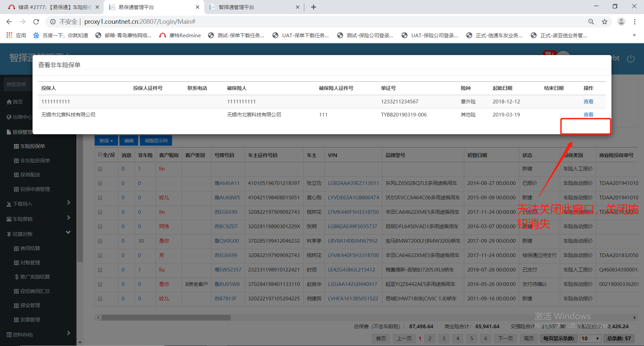644x346 pixels.
Task: Click the browser reload page icon
Action: click(x=36, y=22)
